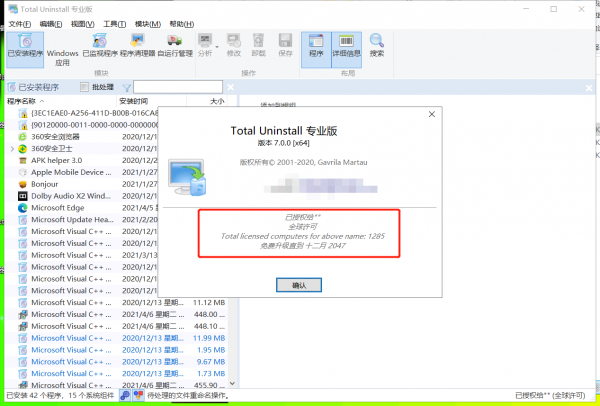Select the APK helper 3.0 row

[82, 160]
